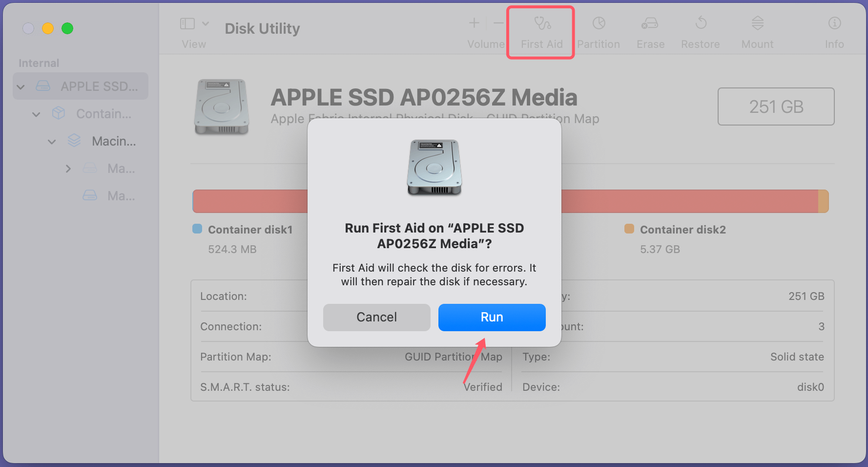868x467 pixels.
Task: Click the 251 GB capacity badge
Action: click(776, 106)
